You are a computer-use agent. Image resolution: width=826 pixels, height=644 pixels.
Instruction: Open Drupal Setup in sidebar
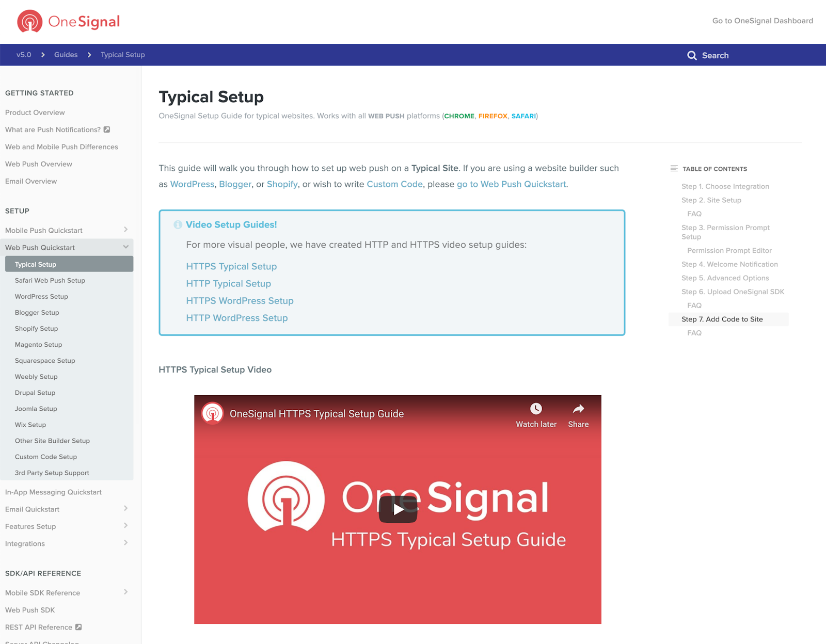(x=35, y=392)
